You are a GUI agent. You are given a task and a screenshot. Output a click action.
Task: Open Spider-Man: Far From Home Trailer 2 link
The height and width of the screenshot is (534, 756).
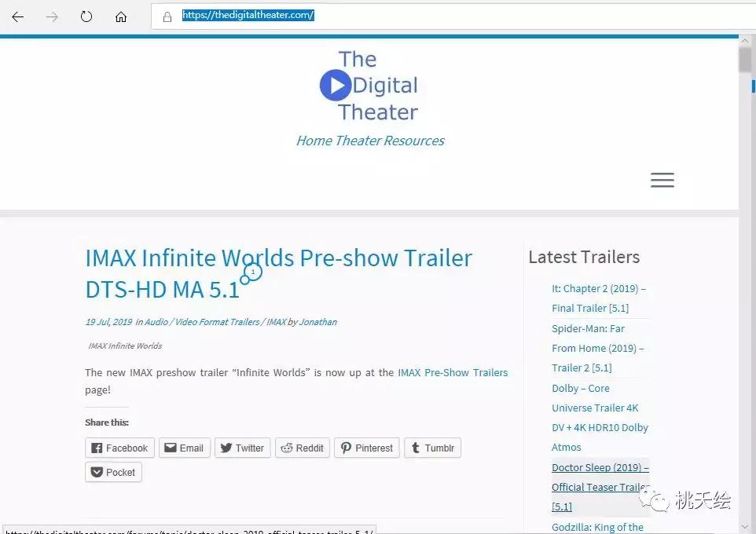pos(598,348)
